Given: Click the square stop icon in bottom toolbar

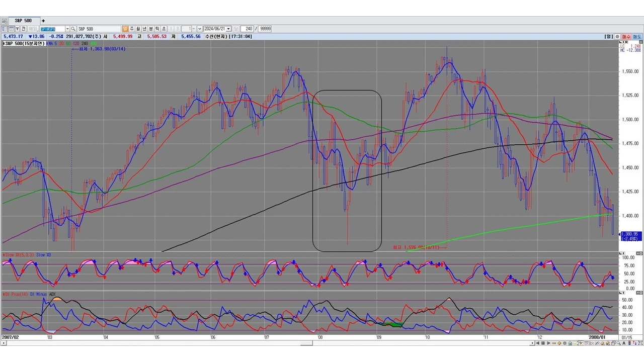Looking at the screenshot, I should 543,343.
